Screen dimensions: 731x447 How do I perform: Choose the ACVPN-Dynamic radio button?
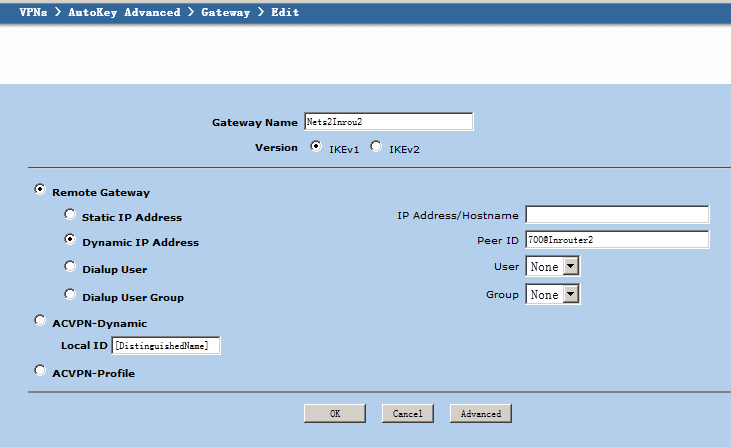click(x=40, y=321)
